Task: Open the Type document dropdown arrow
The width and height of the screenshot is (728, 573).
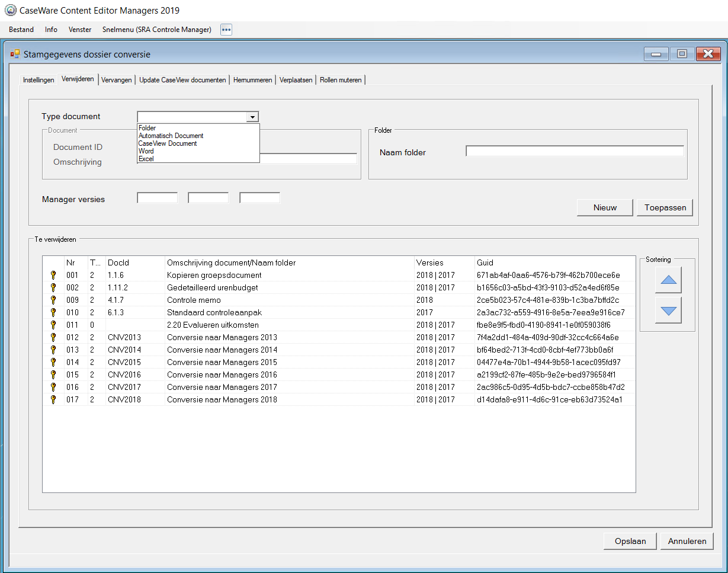Action: (x=253, y=117)
